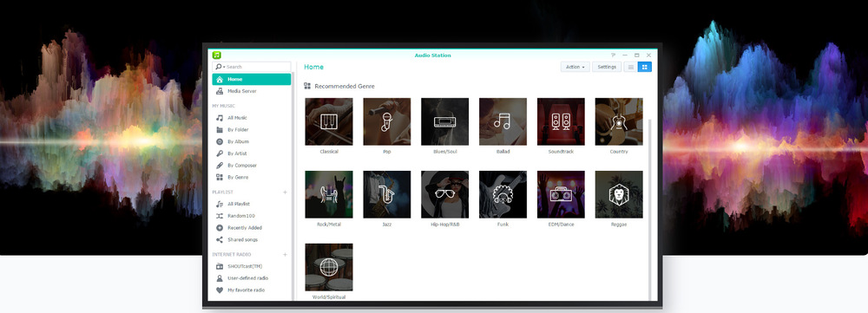
Task: Switch to thumbnail grid view
Action: (x=644, y=67)
